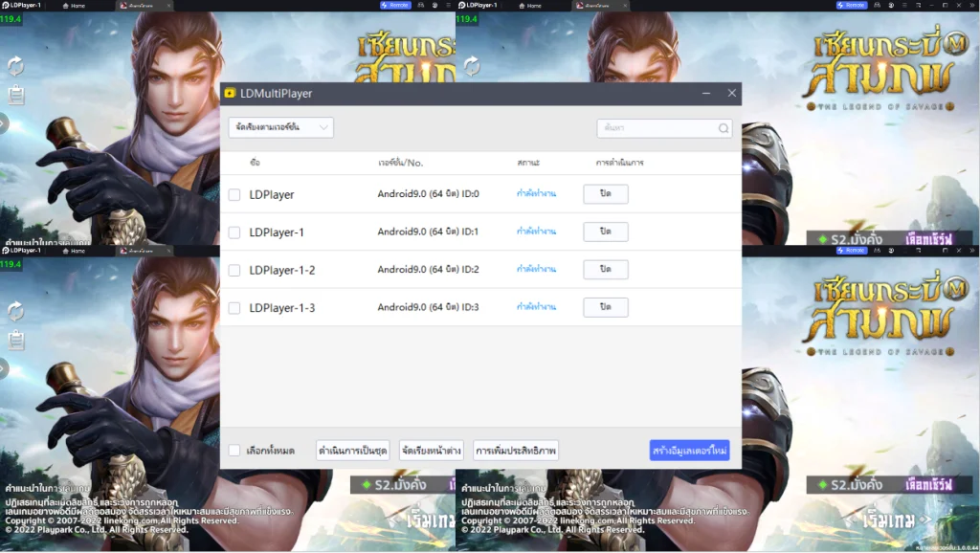Click the ปิด button for LDPlayer ID:0
Image resolution: width=980 pixels, height=553 pixels.
tap(606, 193)
